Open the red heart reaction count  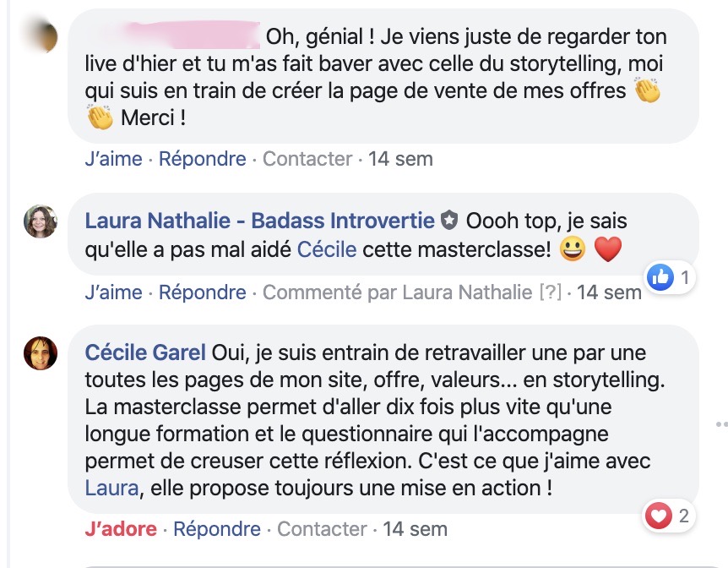click(671, 515)
